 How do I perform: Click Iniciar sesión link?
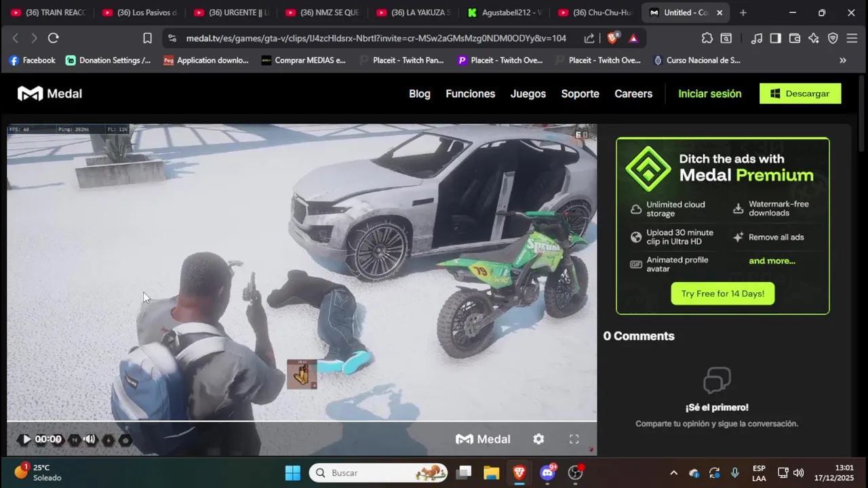tap(710, 94)
